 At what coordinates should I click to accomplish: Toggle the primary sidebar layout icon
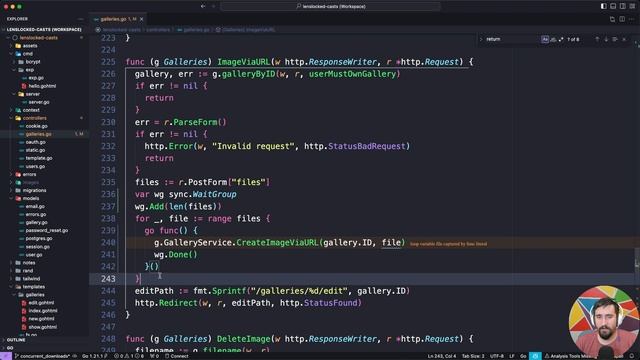click(x=603, y=6)
